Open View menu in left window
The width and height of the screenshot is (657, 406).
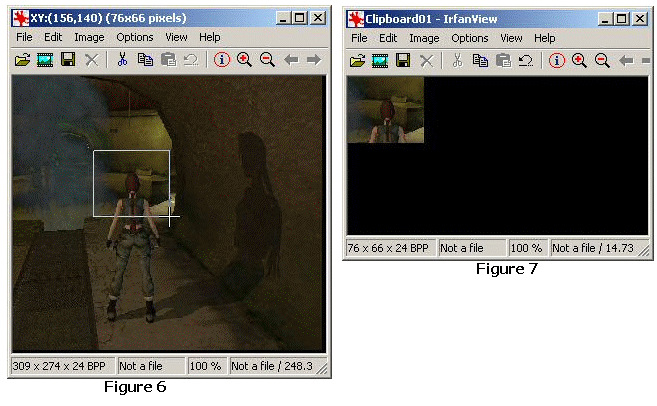point(176,37)
